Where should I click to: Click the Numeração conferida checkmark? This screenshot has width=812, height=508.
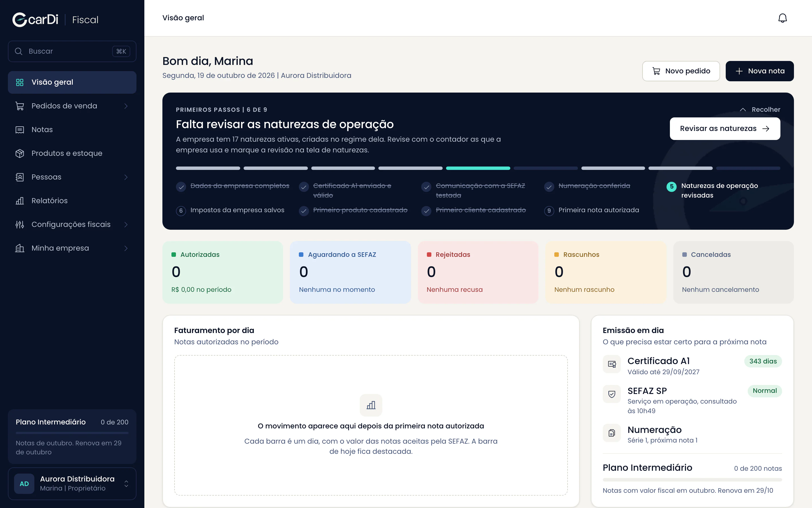[x=549, y=187]
